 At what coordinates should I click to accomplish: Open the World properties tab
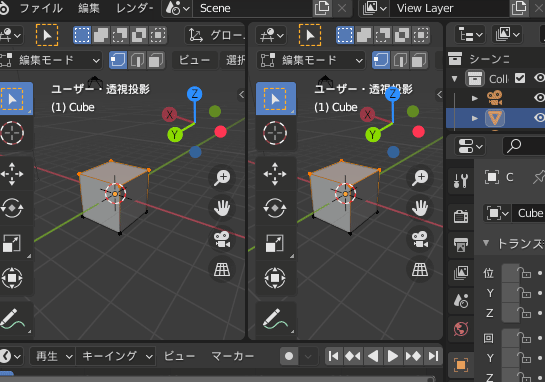[x=461, y=329]
